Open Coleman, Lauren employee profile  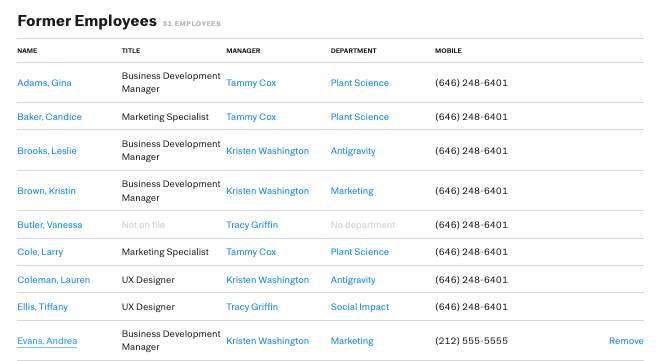click(53, 280)
